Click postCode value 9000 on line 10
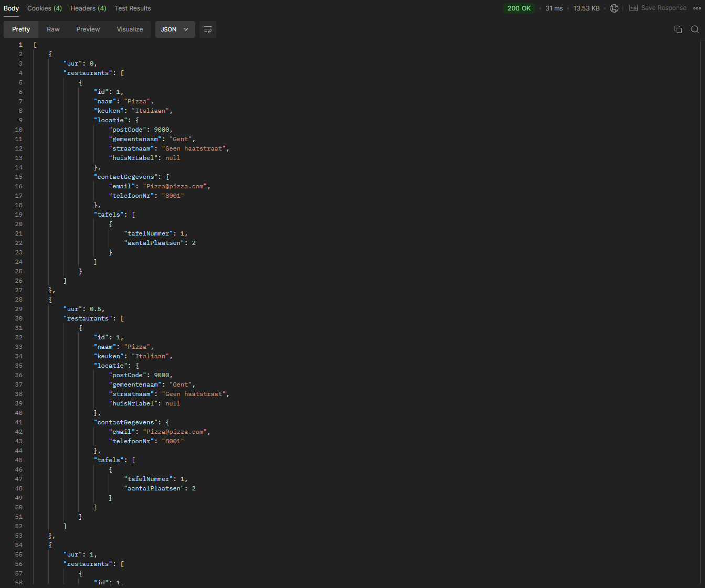Viewport: 705px width, 588px height. point(162,130)
